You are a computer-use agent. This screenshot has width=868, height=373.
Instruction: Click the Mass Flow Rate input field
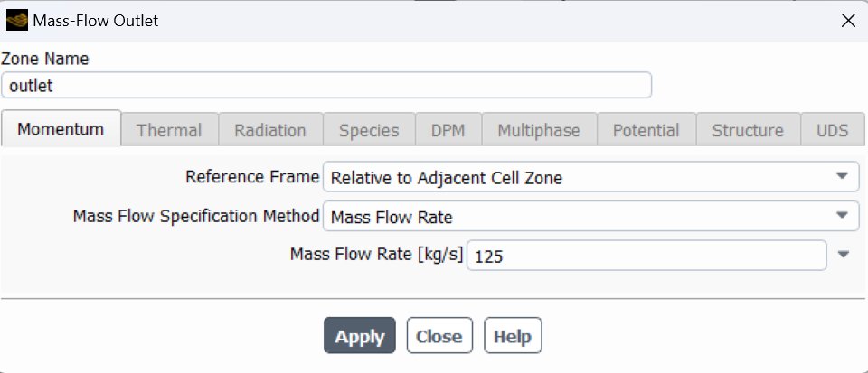pyautogui.click(x=646, y=256)
